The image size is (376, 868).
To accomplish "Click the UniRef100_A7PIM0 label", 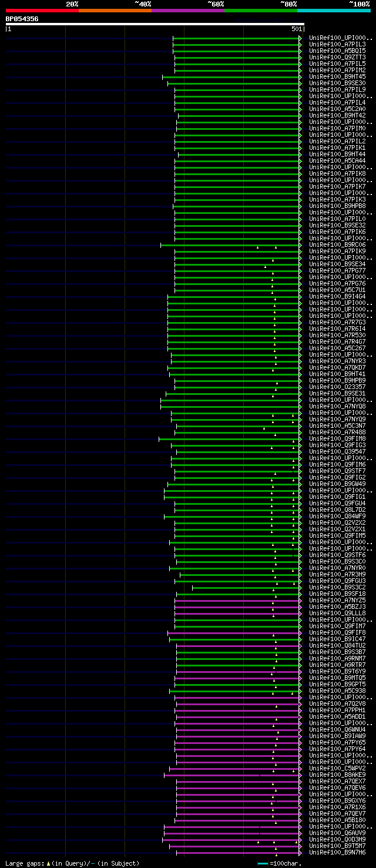I will (337, 128).
